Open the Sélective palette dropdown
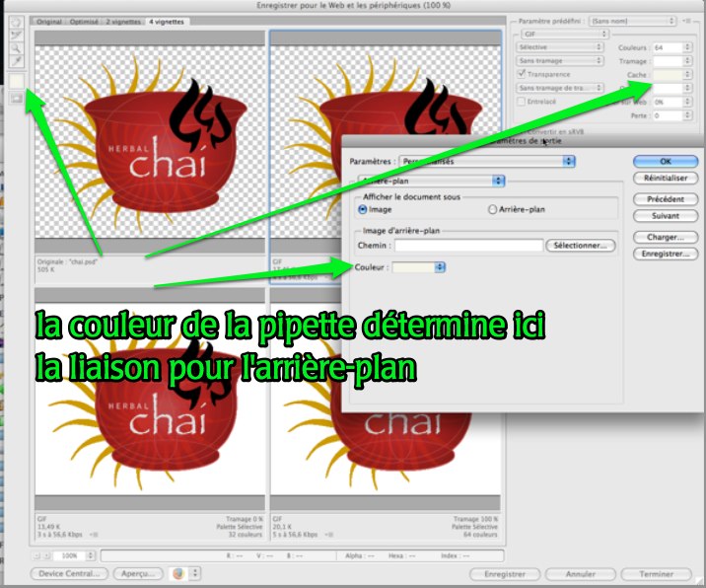 560,46
